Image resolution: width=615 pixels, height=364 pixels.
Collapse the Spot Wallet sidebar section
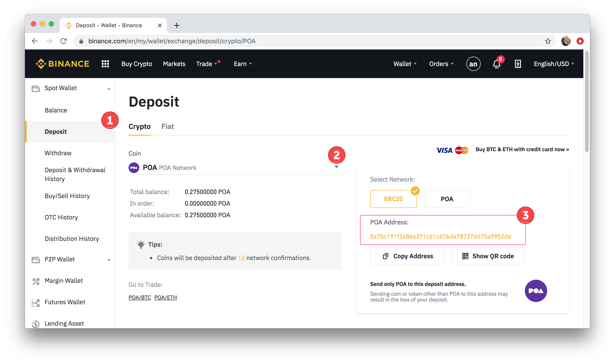pos(109,89)
